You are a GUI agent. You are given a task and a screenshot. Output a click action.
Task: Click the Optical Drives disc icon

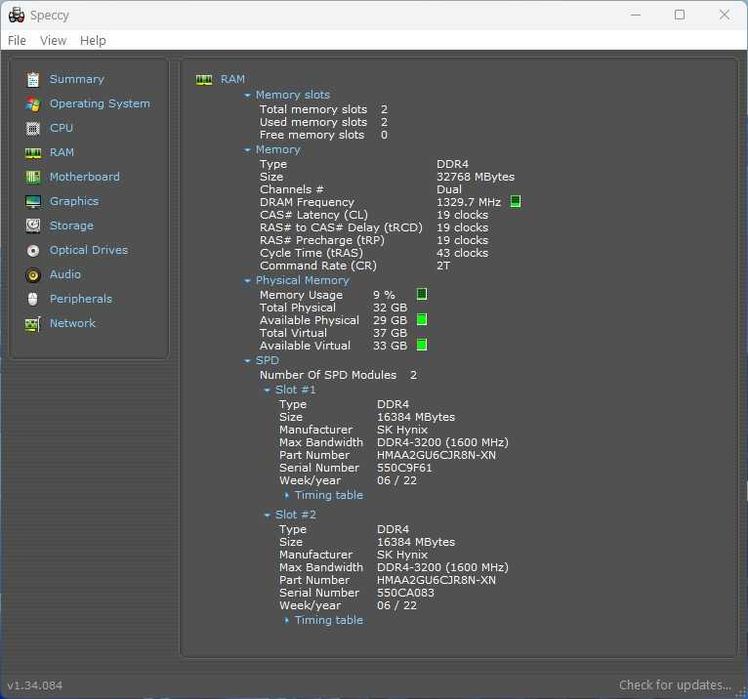[x=33, y=250]
